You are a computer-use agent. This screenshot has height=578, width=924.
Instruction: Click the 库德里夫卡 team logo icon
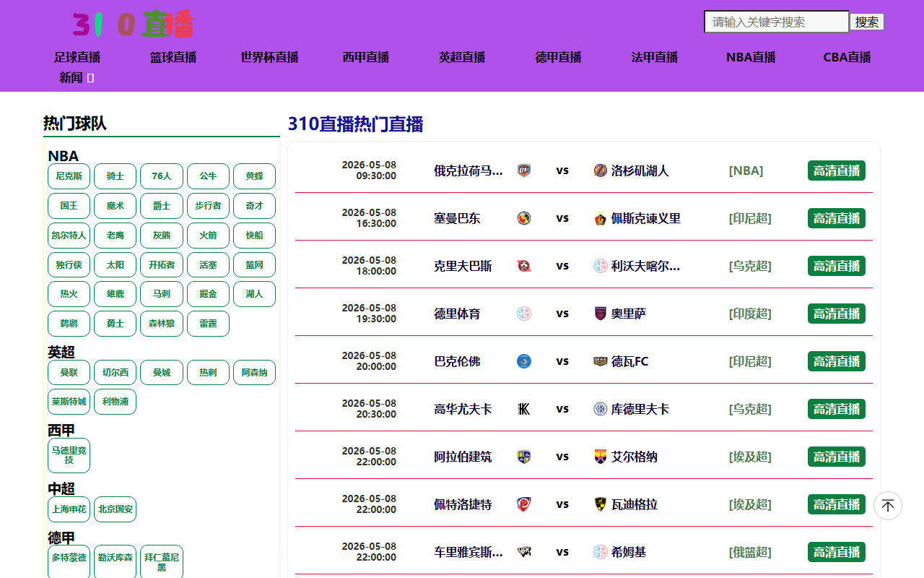tap(601, 409)
